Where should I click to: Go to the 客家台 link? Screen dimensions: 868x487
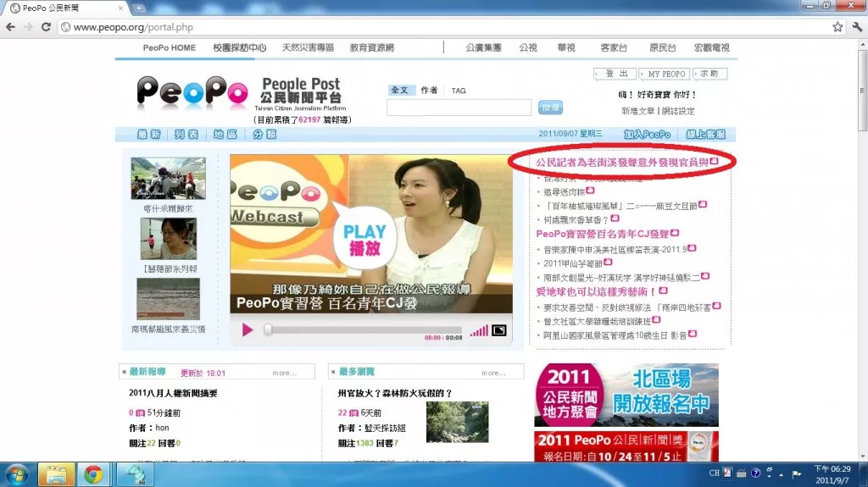[x=614, y=47]
